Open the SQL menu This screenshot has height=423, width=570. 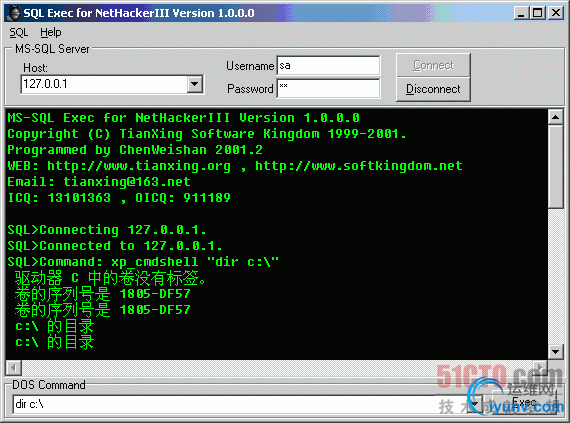(19, 33)
